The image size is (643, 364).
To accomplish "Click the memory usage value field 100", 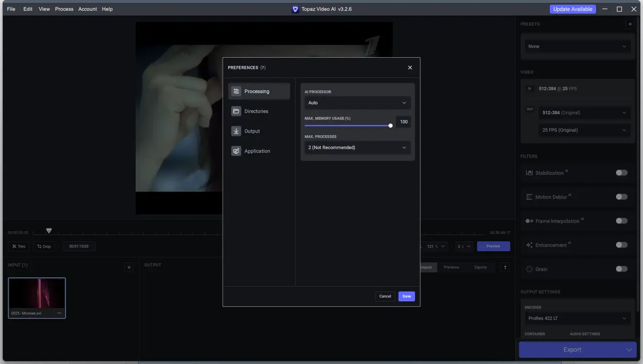I will [x=404, y=122].
